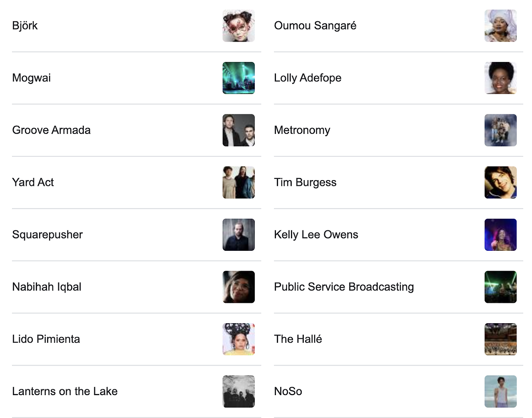Image resolution: width=532 pixels, height=418 pixels.
Task: Open the Metronomy listing
Action: click(302, 130)
